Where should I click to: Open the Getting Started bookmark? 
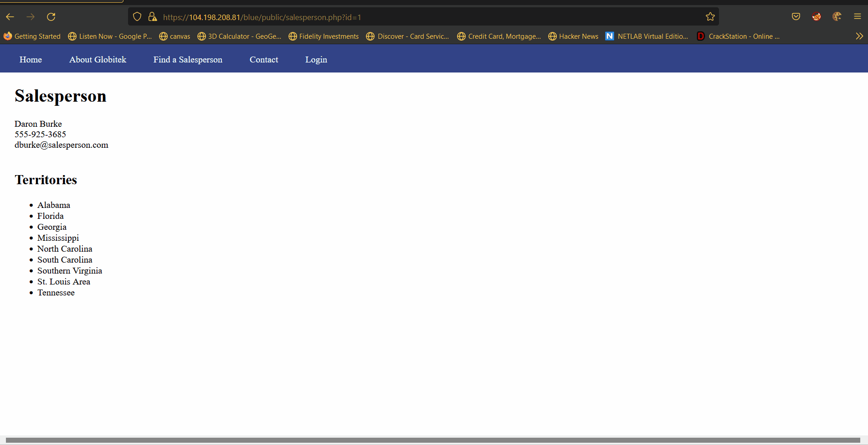click(x=32, y=36)
